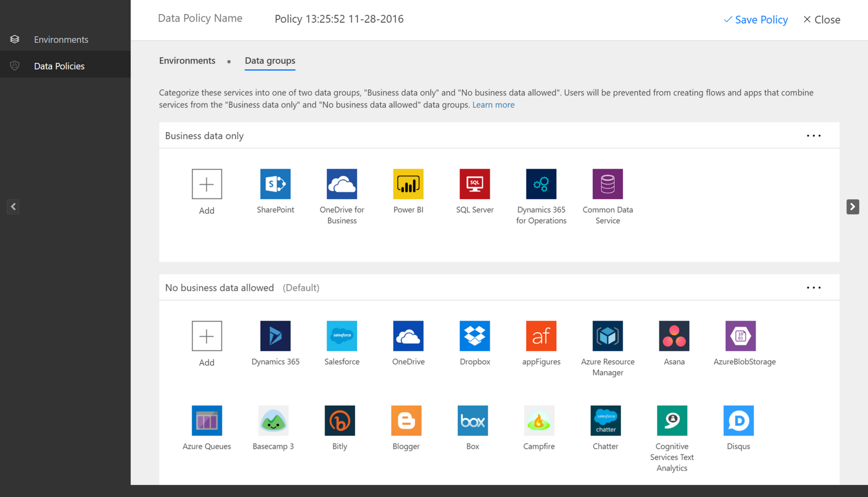The height and width of the screenshot is (497, 868).
Task: Click the Add button in Business data only
Action: [207, 184]
